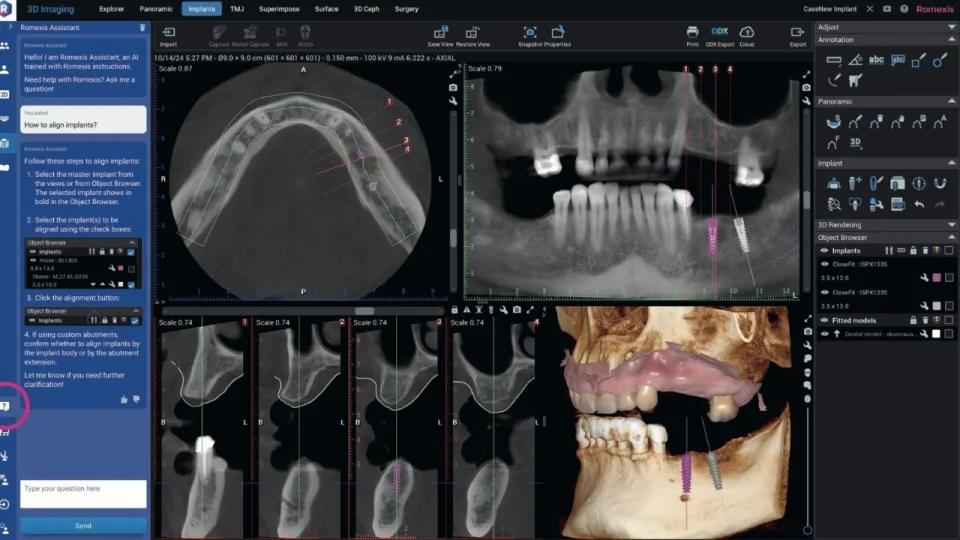The image size is (960, 540).
Task: Collapse the Annotation panel
Action: point(951,39)
